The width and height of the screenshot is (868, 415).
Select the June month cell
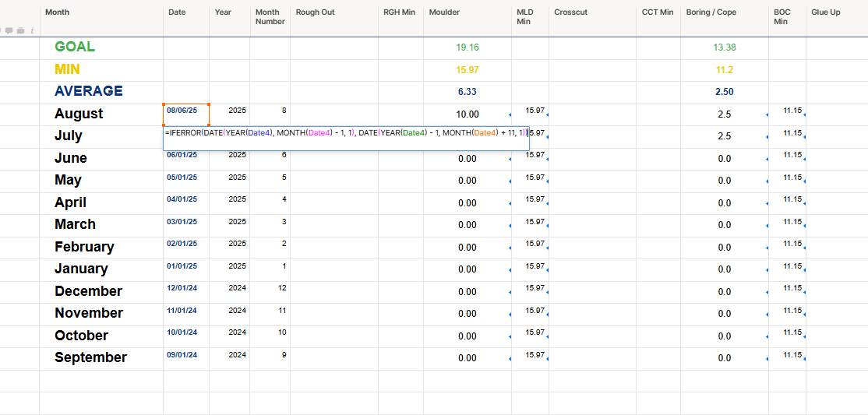coord(101,159)
